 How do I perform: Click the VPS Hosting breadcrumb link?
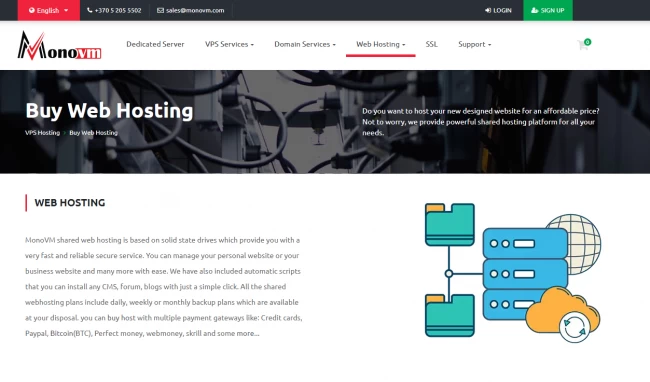point(42,133)
